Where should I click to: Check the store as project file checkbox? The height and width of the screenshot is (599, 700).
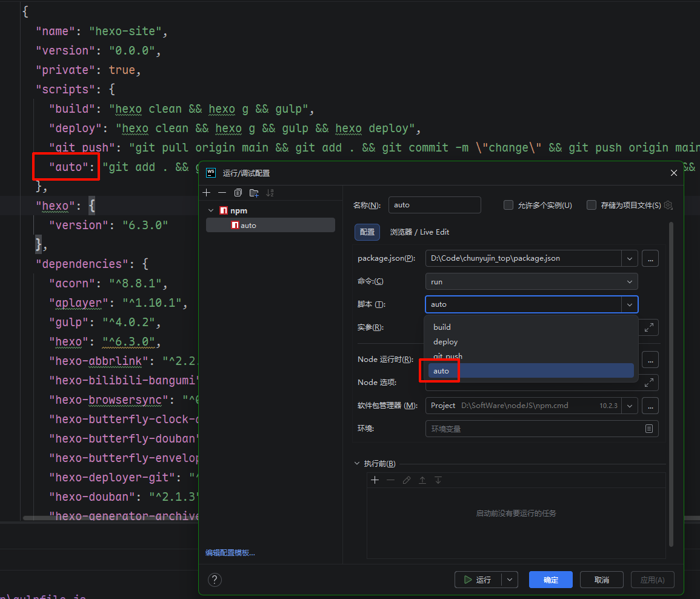[592, 205]
